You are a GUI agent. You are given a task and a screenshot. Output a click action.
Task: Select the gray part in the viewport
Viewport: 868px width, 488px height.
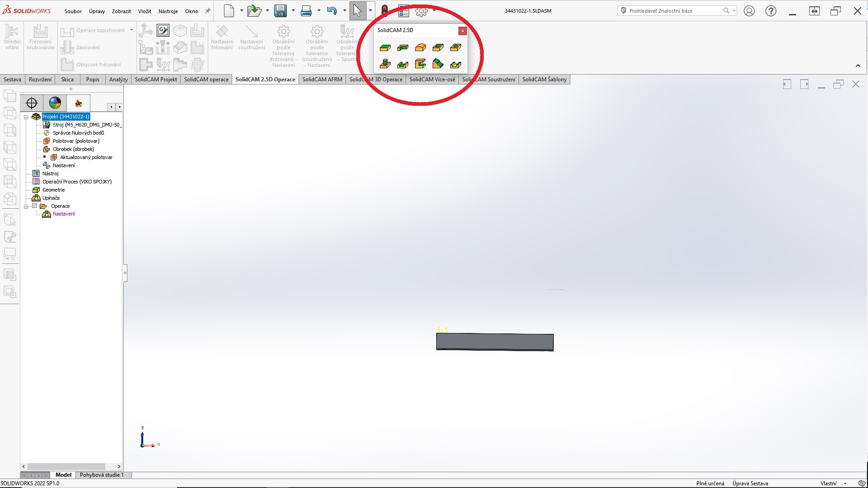click(495, 342)
